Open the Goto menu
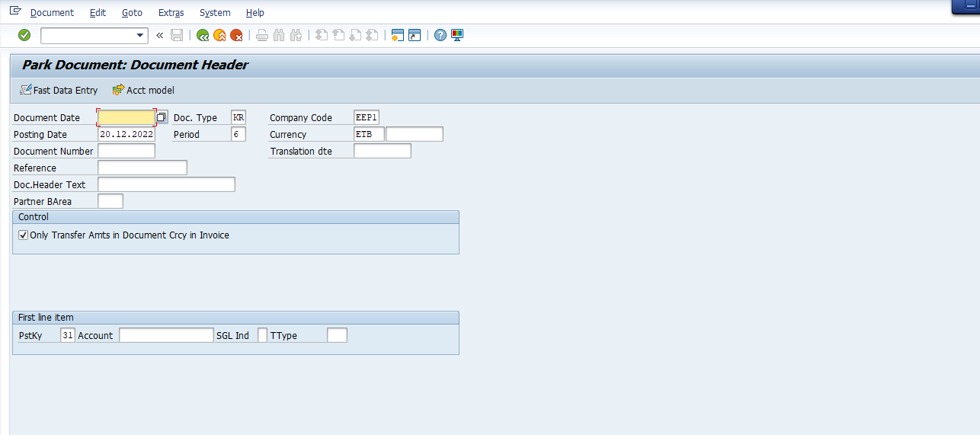This screenshot has height=438, width=980. [x=132, y=12]
